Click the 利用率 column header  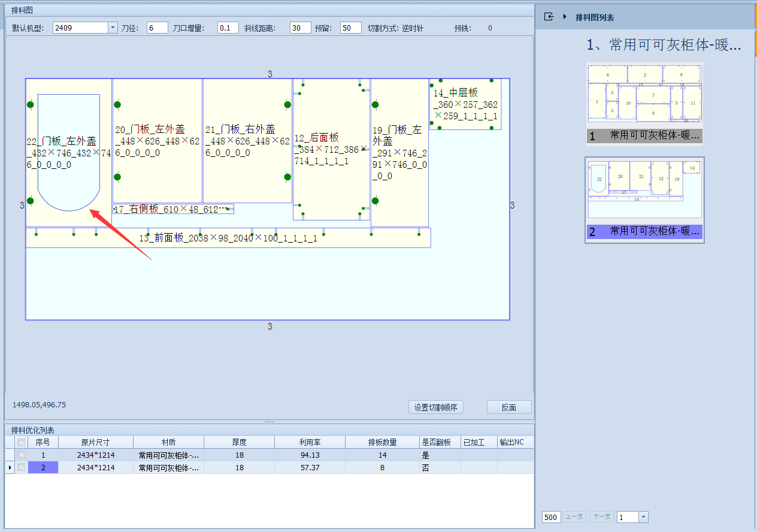coord(310,442)
